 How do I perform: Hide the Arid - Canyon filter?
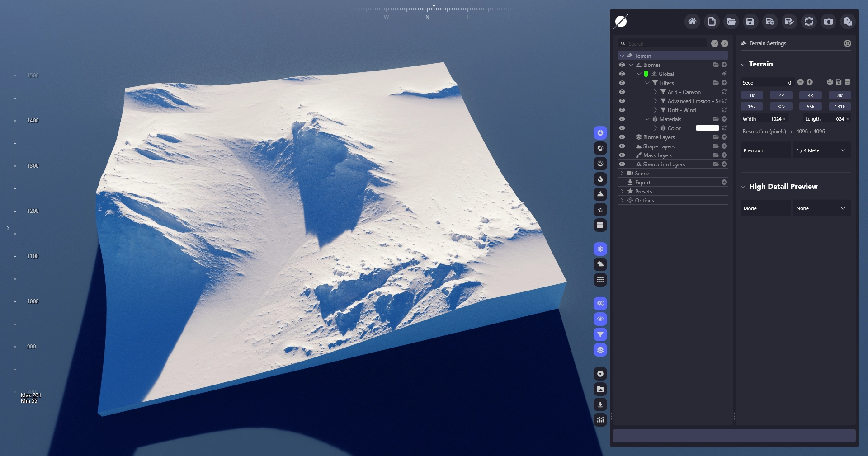click(x=622, y=92)
